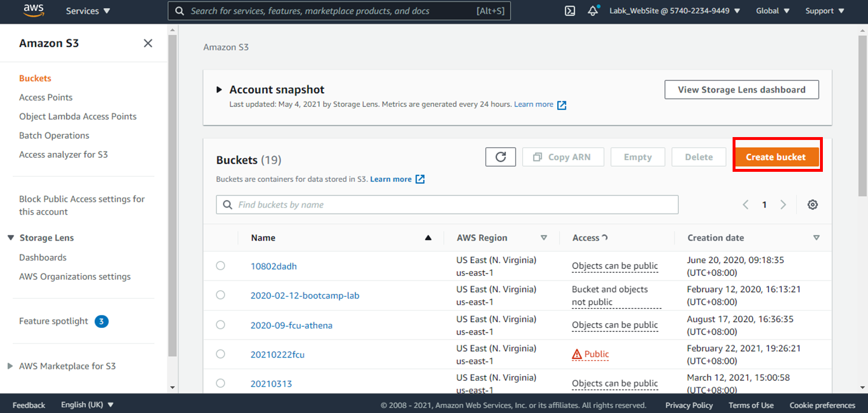The width and height of the screenshot is (868, 413).
Task: Open table preferences gear icon
Action: [812, 205]
